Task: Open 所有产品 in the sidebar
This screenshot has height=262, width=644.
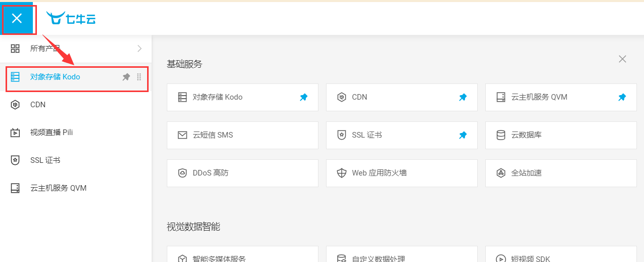Action: (x=76, y=49)
